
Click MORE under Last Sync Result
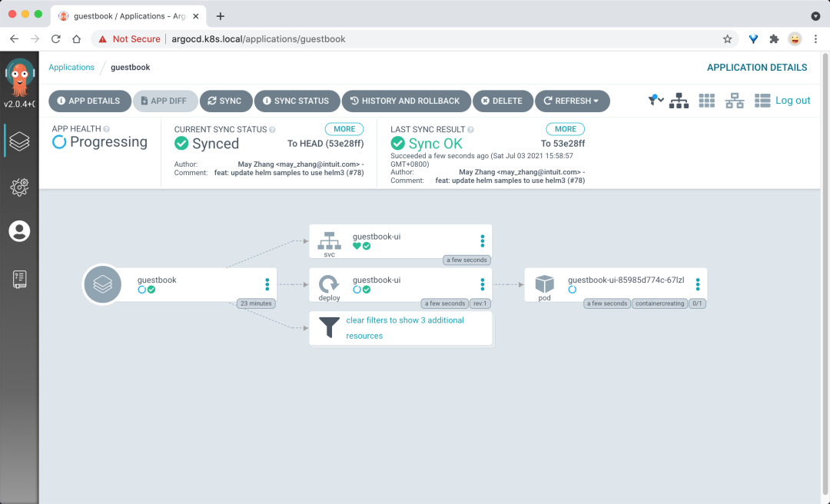[x=566, y=129]
